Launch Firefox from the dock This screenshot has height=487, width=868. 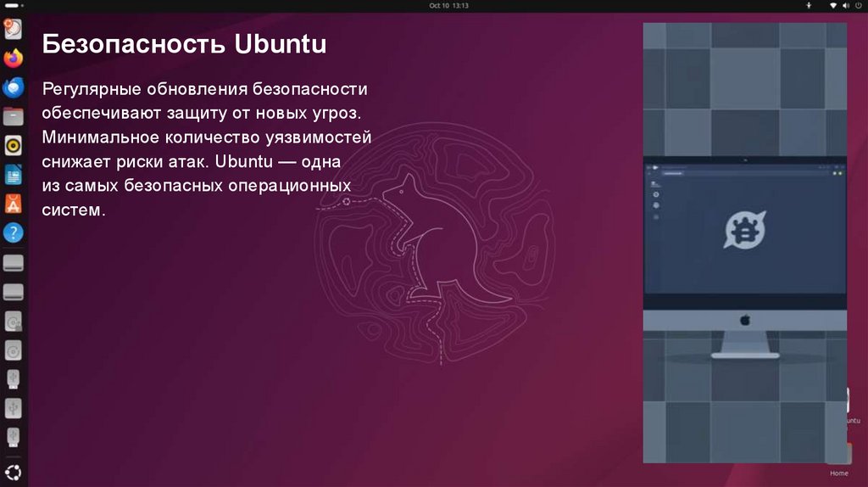tap(14, 59)
